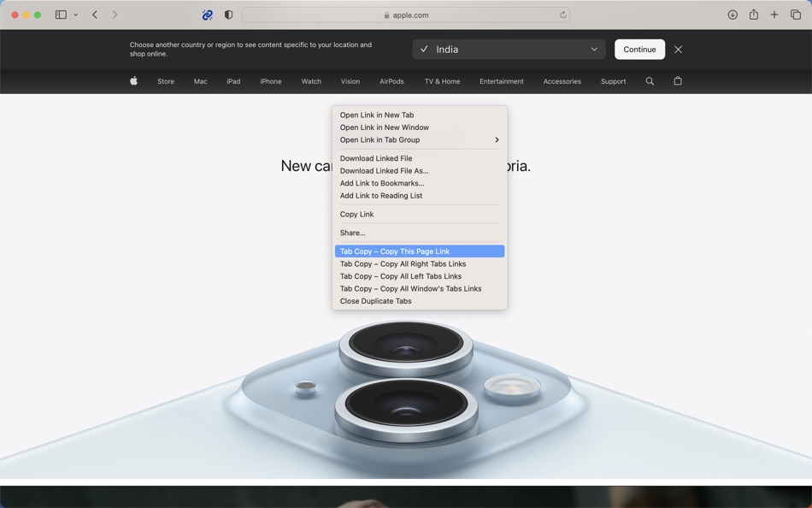The image size is (812, 508).
Task: Choose Tab Copy – Copy All Window's Tabs Links
Action: tap(420, 289)
